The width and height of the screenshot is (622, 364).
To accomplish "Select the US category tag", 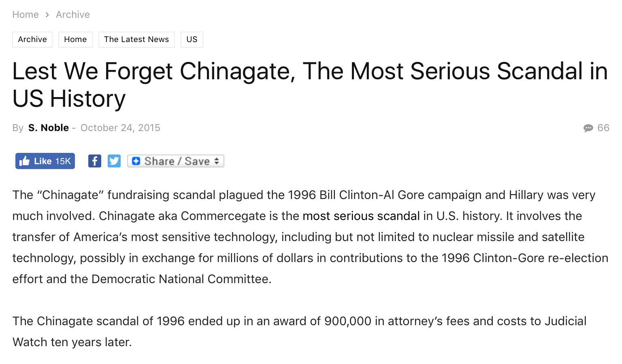I will 192,40.
